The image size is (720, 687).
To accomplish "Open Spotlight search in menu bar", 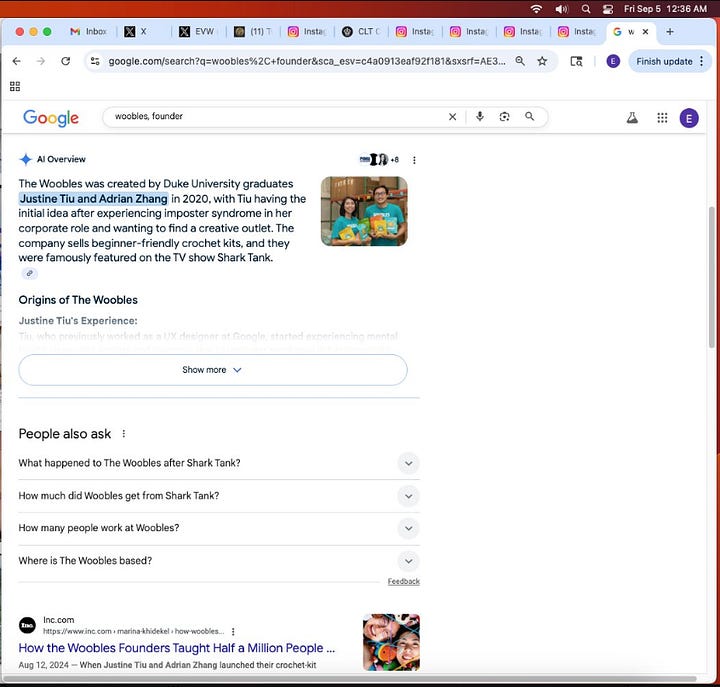I will tap(585, 9).
